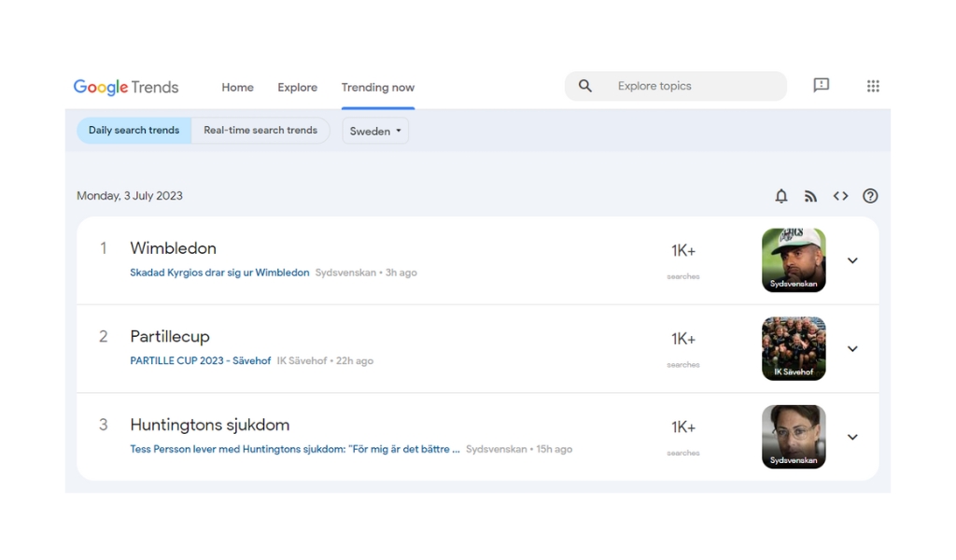Open the Sweden country dropdown
956x560 pixels.
tap(375, 131)
